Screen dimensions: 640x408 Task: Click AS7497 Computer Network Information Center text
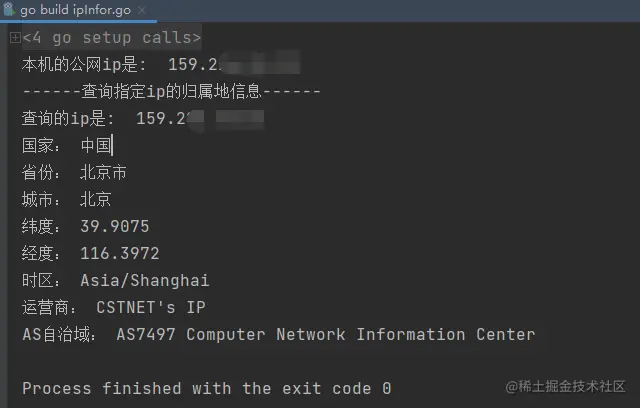(x=326, y=335)
